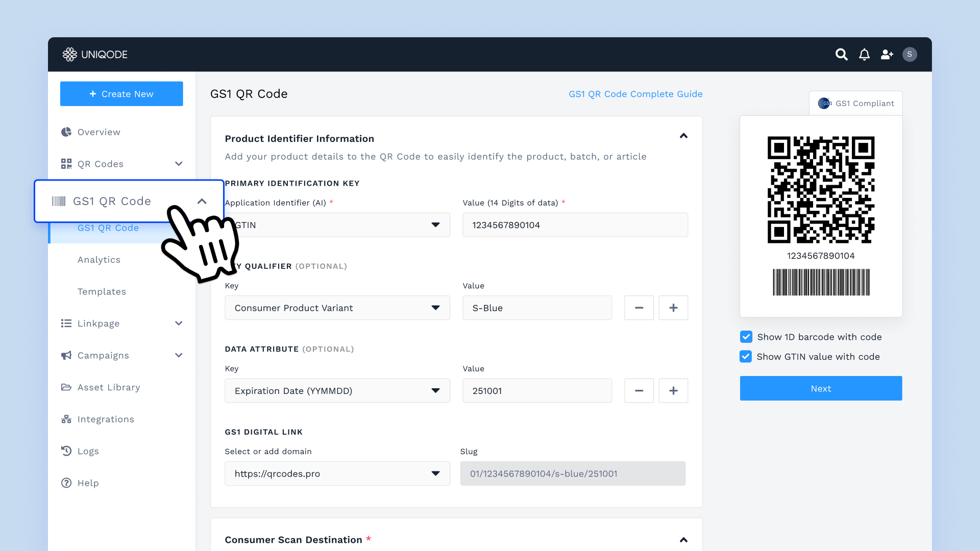Click the search magnifier icon in header
980x551 pixels.
point(841,55)
